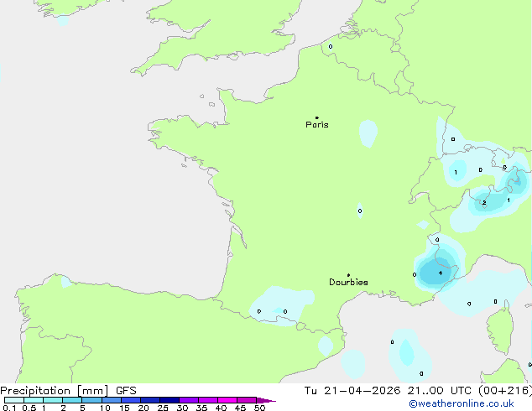
Task: Click the 'GFS' model label
Action: [x=126, y=391]
